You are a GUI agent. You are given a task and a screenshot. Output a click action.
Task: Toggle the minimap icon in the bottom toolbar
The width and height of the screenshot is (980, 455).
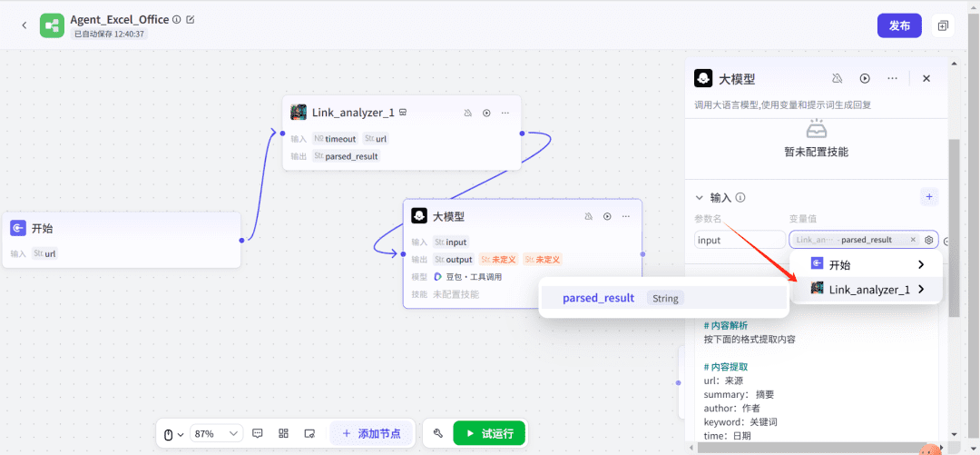click(x=309, y=433)
